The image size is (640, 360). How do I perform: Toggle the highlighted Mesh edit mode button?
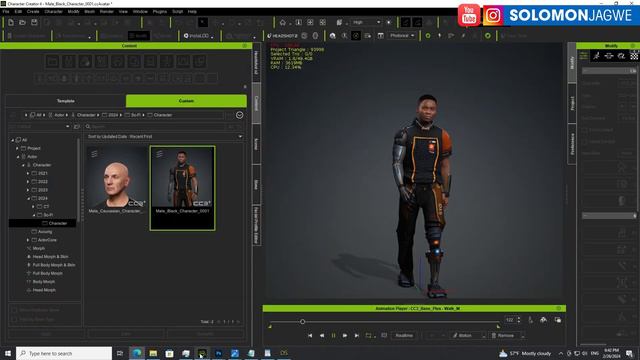[138, 36]
